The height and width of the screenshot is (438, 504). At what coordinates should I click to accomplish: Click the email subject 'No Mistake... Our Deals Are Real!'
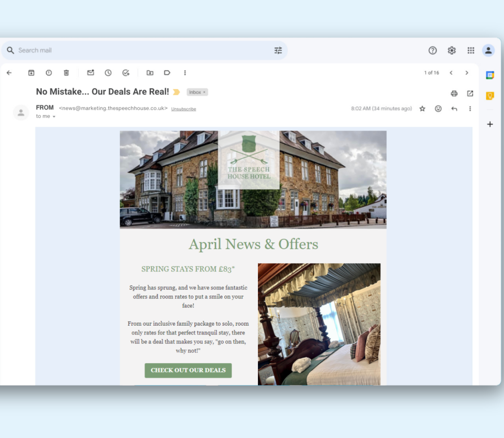pyautogui.click(x=102, y=92)
